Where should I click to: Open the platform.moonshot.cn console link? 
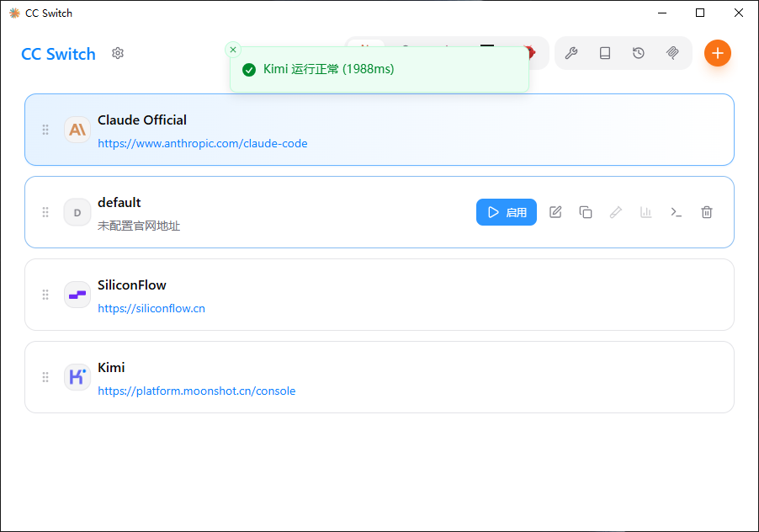[x=197, y=391]
